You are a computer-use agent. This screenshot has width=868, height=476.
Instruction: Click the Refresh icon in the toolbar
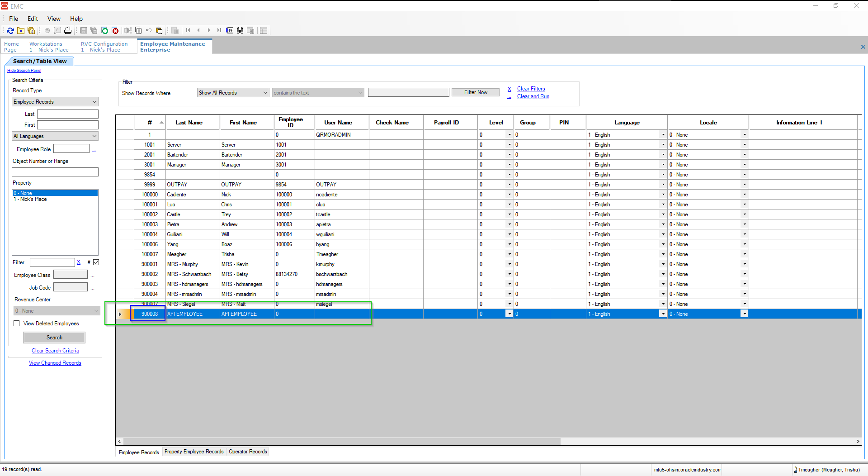(x=10, y=30)
